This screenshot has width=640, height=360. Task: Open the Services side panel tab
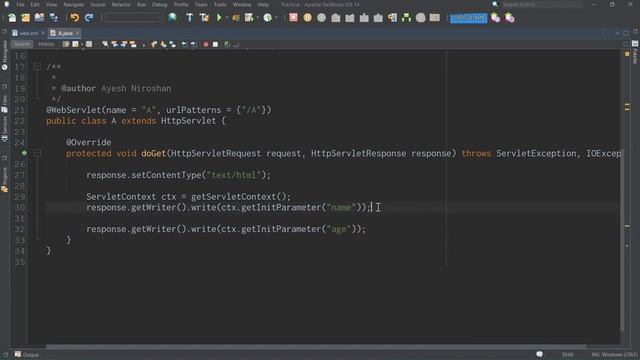5,129
